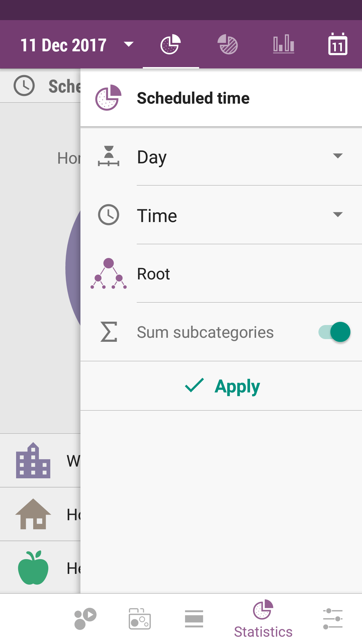Click the purple building category icon
362x644 pixels.
33,461
